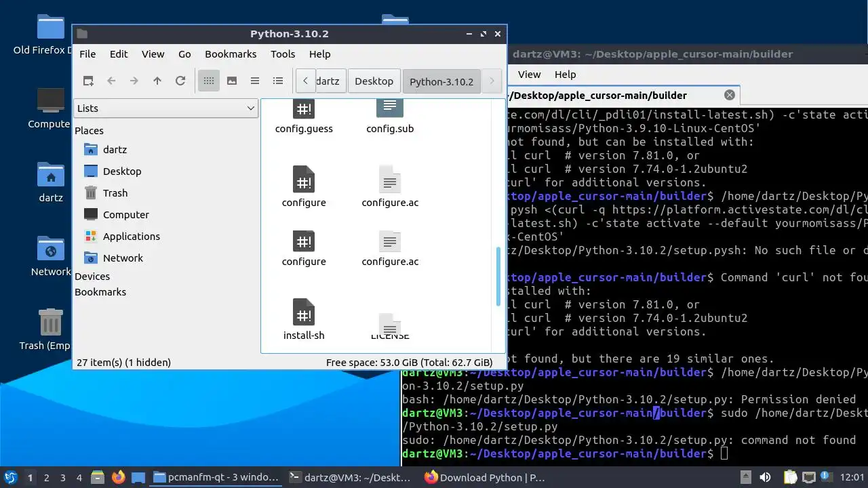868x488 pixels.
Task: Go back in file manager history
Action: point(111,81)
